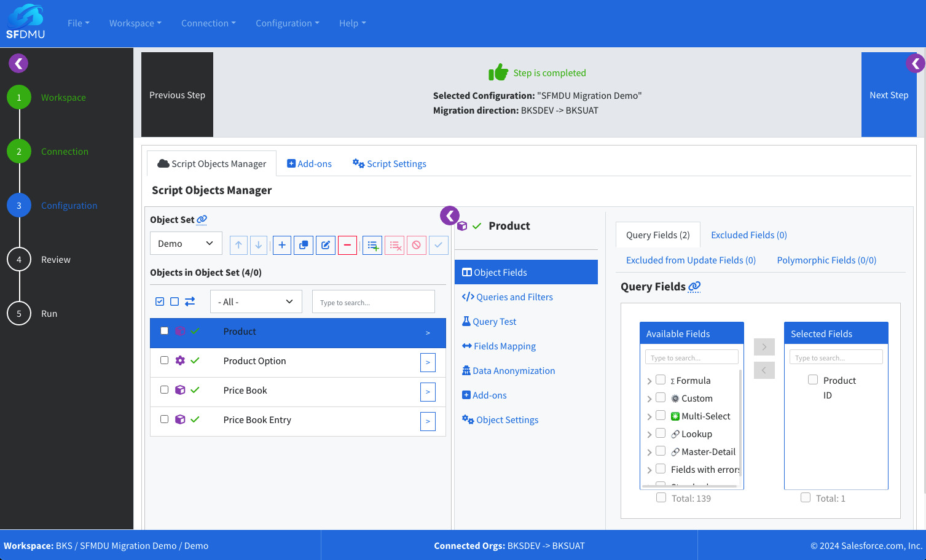Click the add new object set plus icon

click(x=281, y=245)
